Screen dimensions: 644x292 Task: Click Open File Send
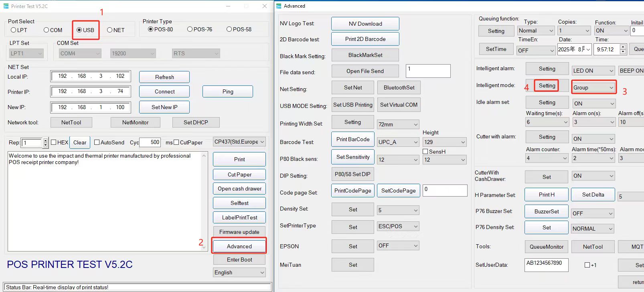[x=365, y=71]
